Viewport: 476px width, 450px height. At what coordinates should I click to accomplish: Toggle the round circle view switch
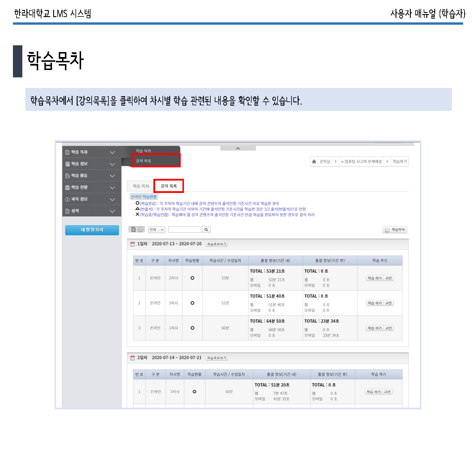pyautogui.click(x=141, y=229)
